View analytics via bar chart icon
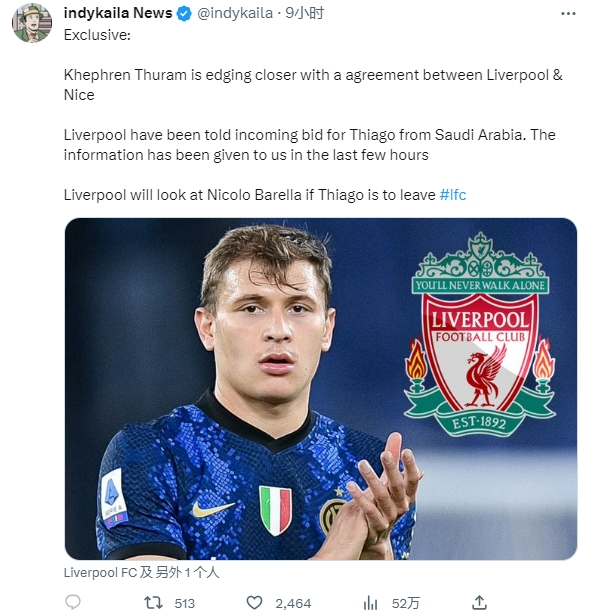The height and width of the screenshot is (616, 594). [x=370, y=603]
